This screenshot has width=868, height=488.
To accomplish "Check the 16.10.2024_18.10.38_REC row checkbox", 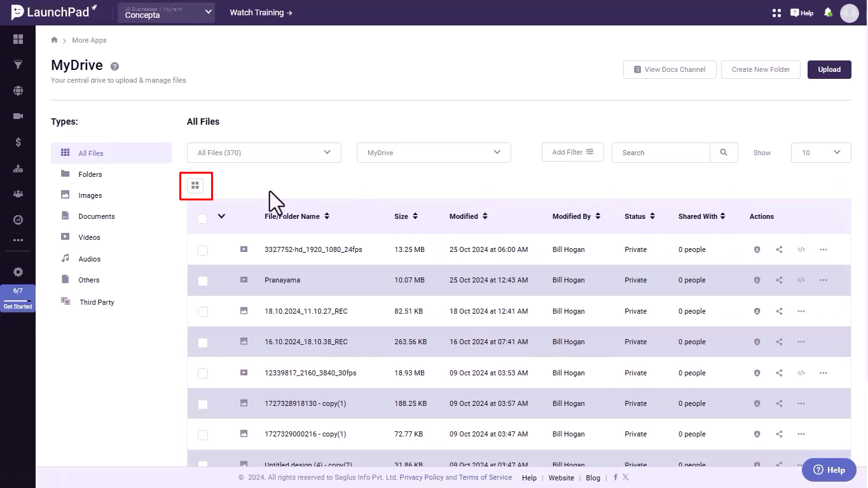I will click(203, 343).
